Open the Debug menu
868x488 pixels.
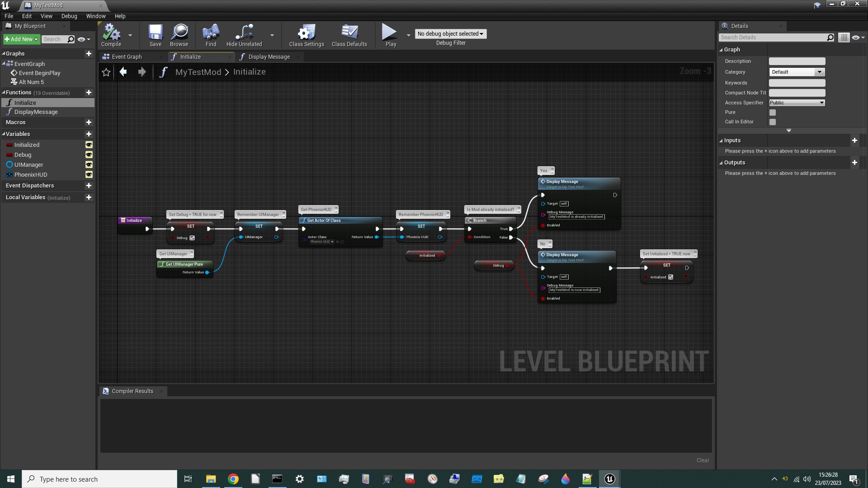pos(69,16)
